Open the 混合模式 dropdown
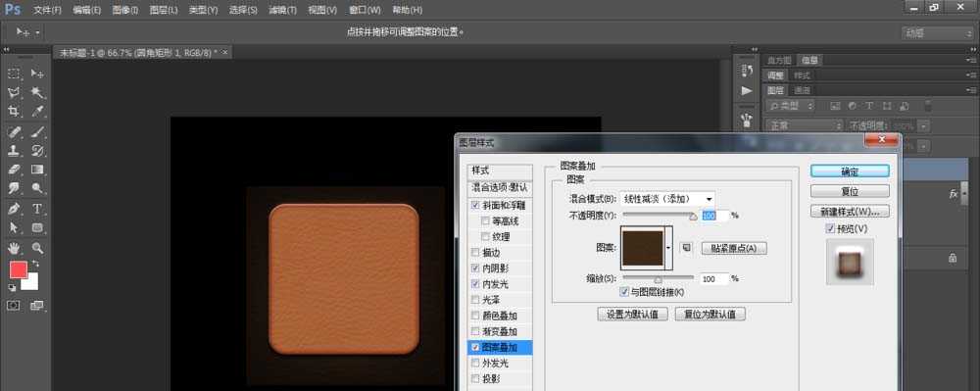The image size is (980, 391). coord(667,199)
